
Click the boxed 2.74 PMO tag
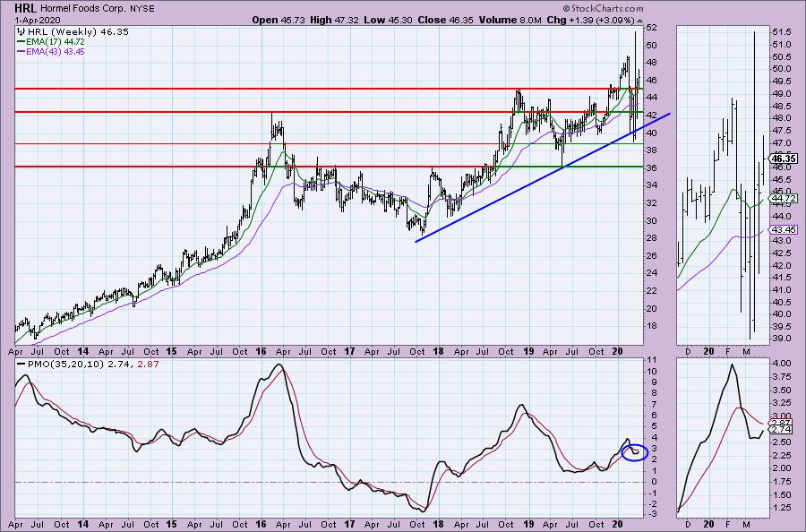point(781,430)
